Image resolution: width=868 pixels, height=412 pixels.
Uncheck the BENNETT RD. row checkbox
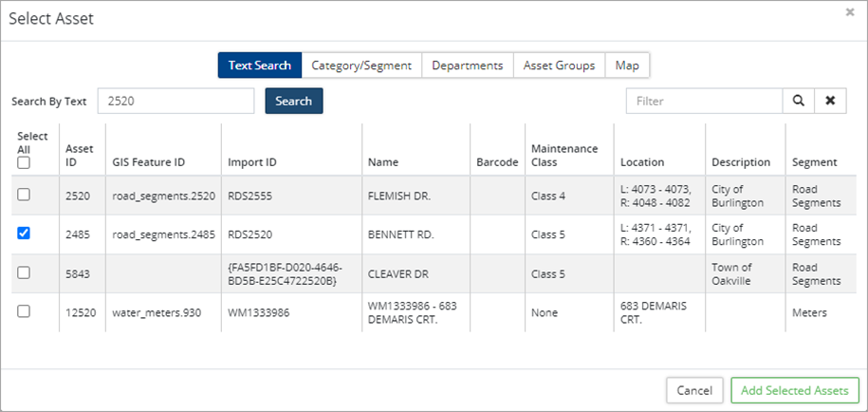(24, 234)
